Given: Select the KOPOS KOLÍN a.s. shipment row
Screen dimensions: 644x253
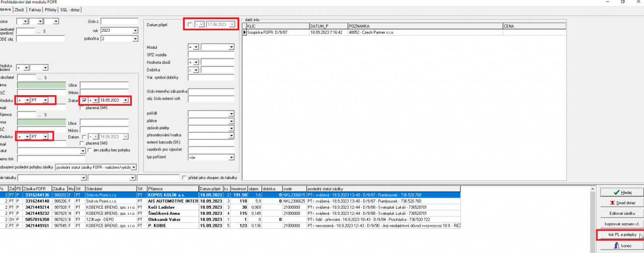Looking at the screenshot, I should [x=172, y=195].
